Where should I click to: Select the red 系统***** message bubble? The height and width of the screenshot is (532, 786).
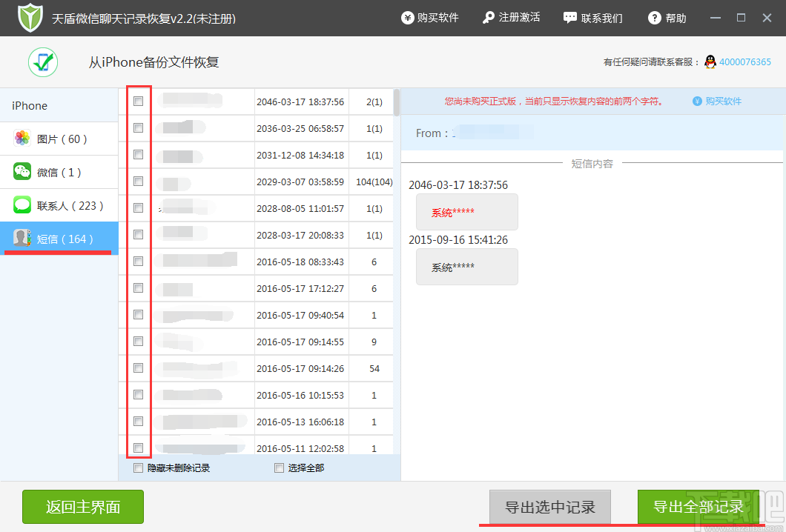(466, 212)
